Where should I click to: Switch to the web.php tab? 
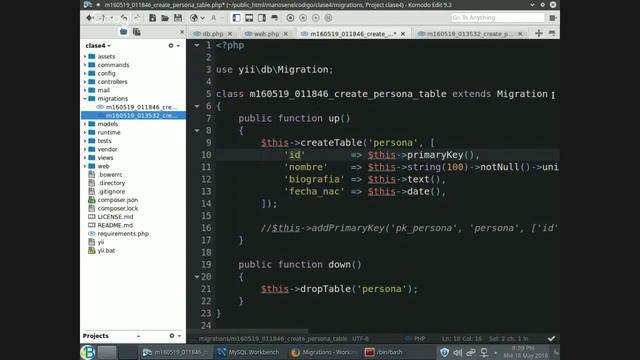(266, 34)
